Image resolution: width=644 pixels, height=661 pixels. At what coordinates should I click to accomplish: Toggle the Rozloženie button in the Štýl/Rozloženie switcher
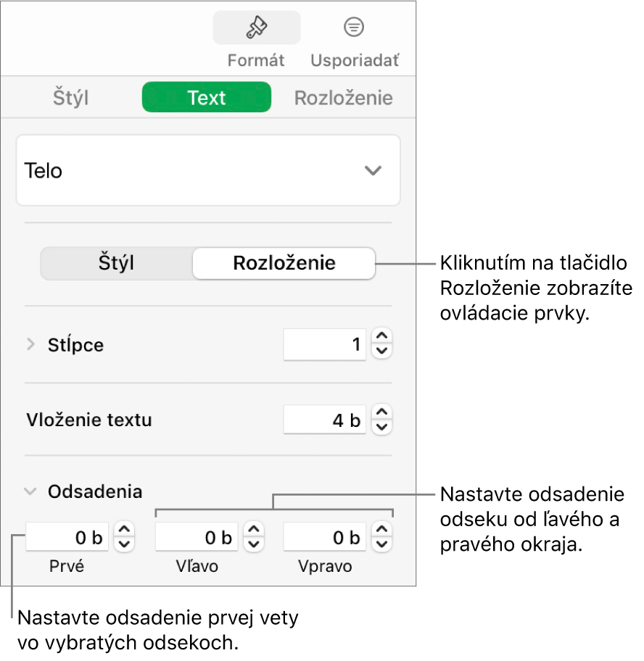pos(283,263)
